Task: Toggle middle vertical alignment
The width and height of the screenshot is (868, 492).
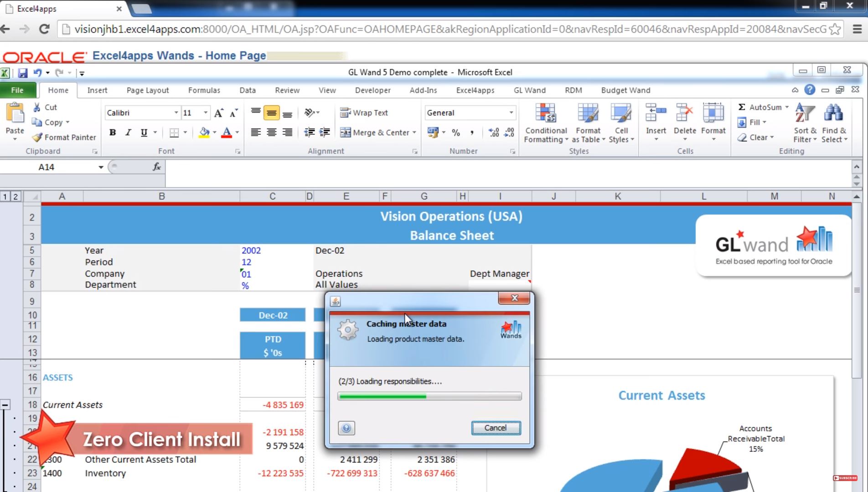Action: tap(272, 113)
